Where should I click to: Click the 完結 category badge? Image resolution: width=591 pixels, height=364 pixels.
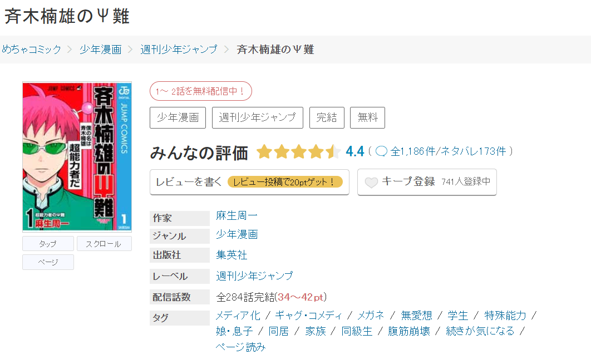[x=327, y=117]
